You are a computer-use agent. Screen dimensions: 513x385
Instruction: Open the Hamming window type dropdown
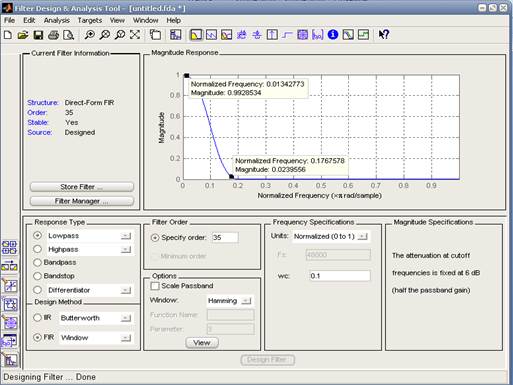[246, 301]
